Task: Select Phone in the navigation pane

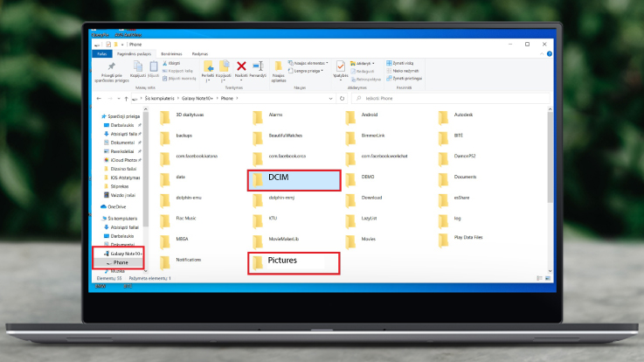Action: coord(121,262)
